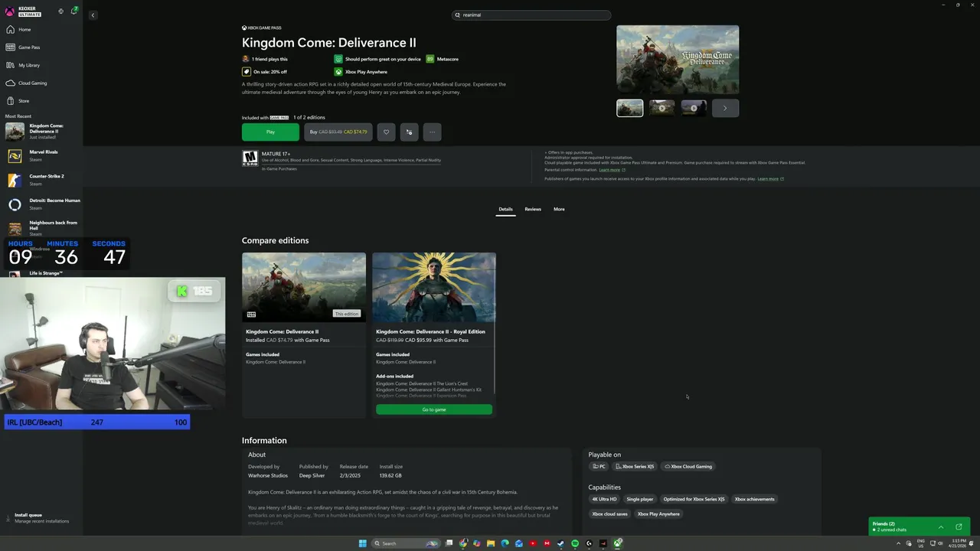
Task: Open Counter-Strike 2 from Most Recent
Action: 41,180
